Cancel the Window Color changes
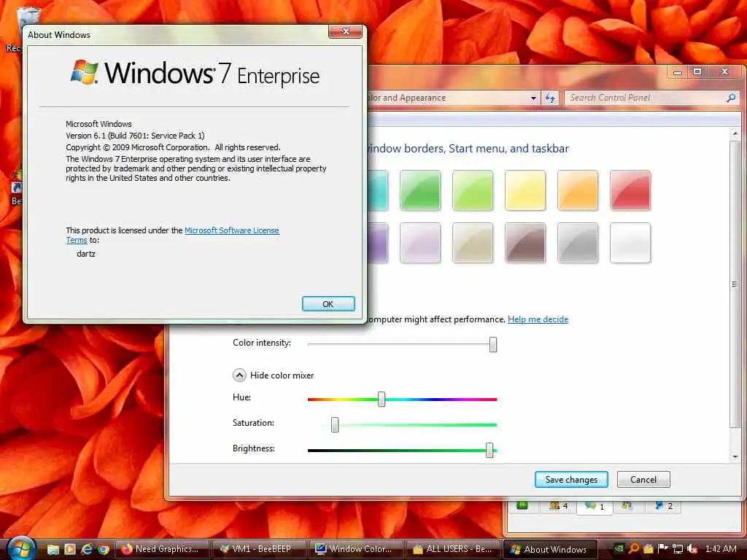The width and height of the screenshot is (747, 560). click(643, 480)
